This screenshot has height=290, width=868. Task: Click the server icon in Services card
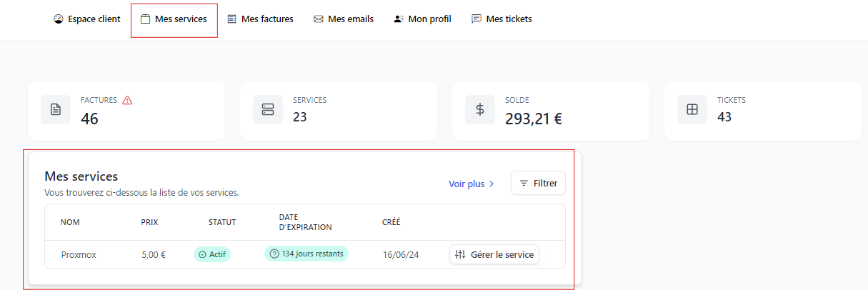point(268,110)
